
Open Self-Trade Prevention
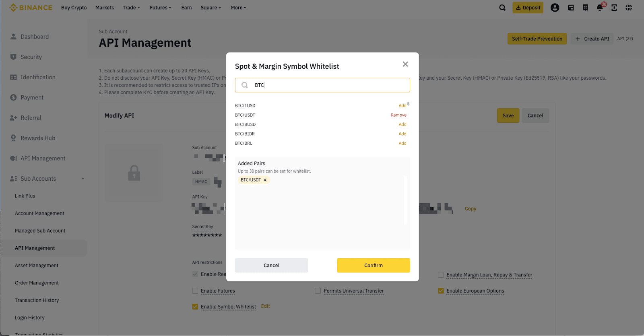pos(537,39)
